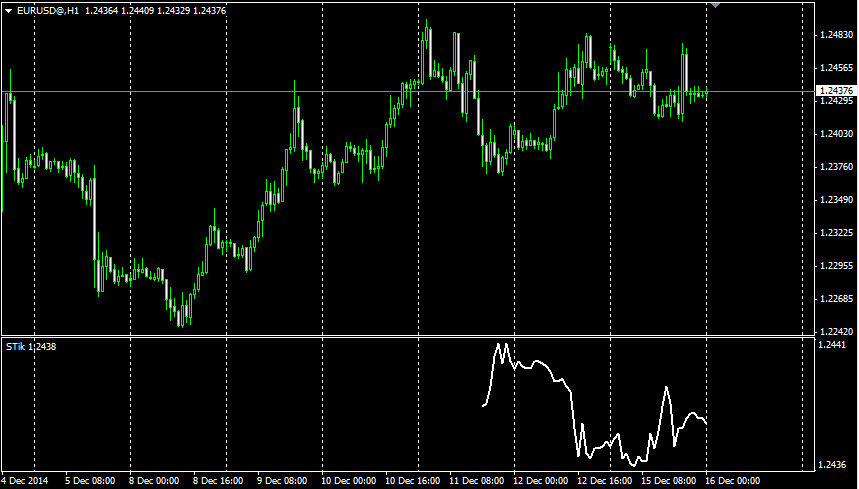The image size is (859, 489).
Task: Click the 11 Dec 08:00 time label
Action: click(x=476, y=481)
